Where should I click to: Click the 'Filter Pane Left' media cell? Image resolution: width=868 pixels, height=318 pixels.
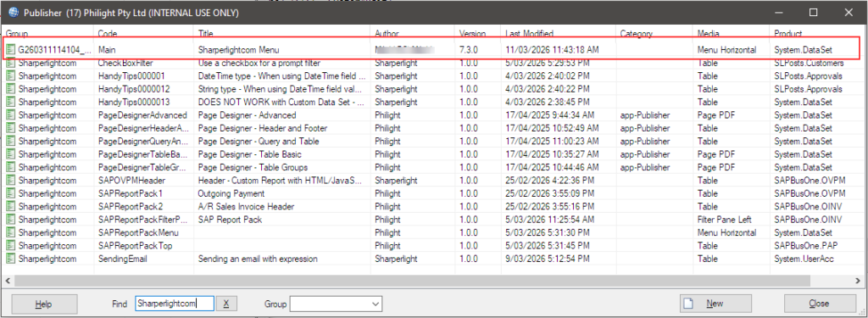coord(724,220)
